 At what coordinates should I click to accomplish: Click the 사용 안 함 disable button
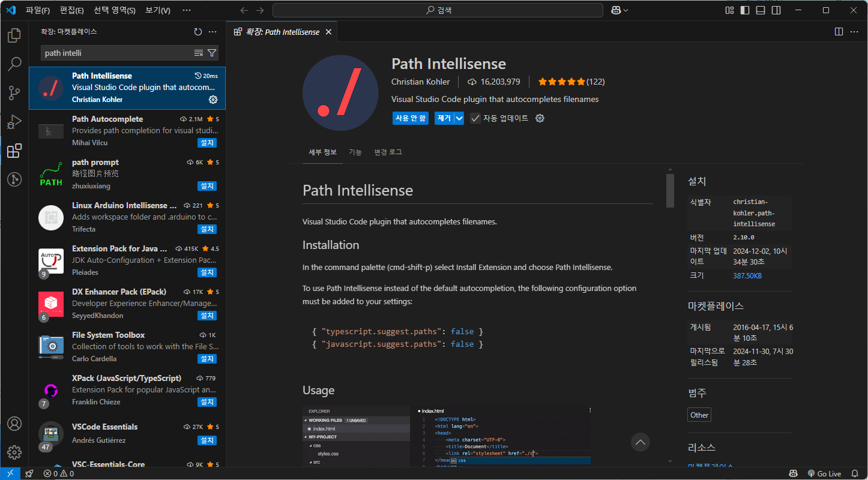pyautogui.click(x=411, y=118)
